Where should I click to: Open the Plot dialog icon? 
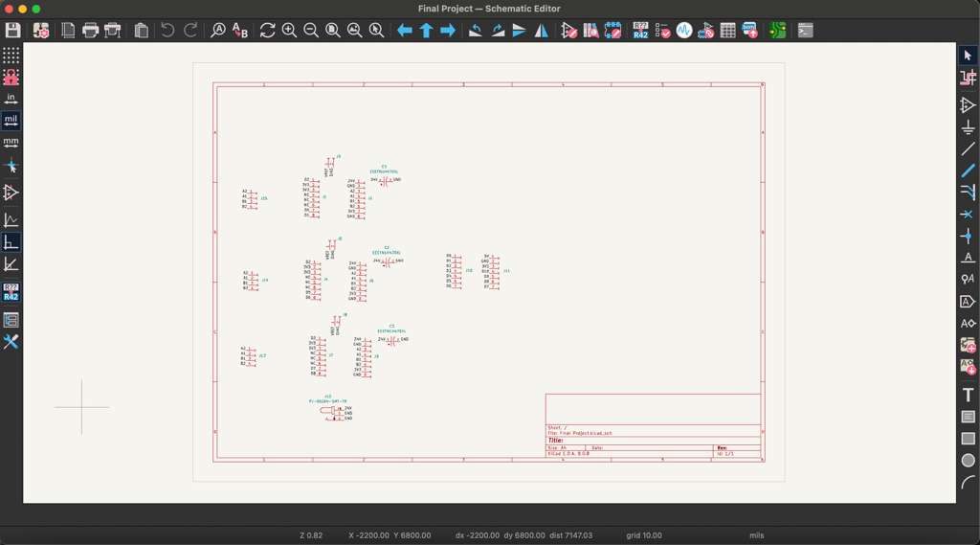pyautogui.click(x=113, y=30)
